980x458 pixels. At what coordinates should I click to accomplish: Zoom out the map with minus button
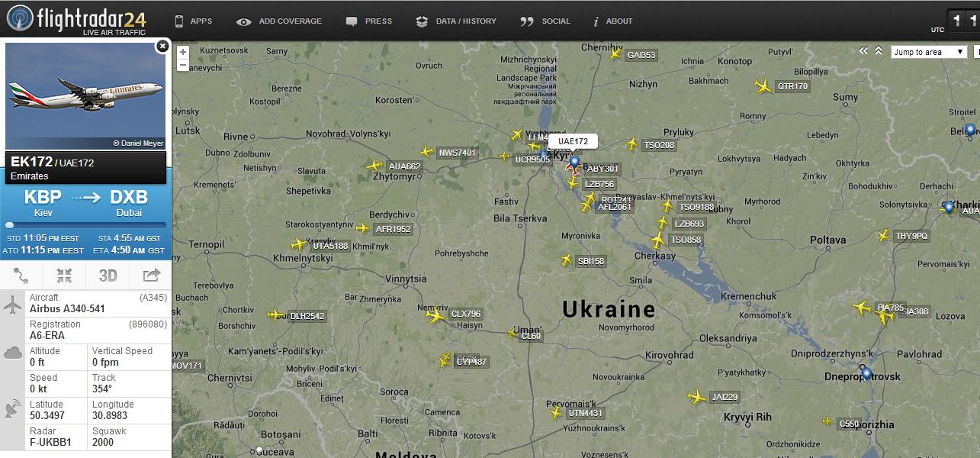(183, 66)
